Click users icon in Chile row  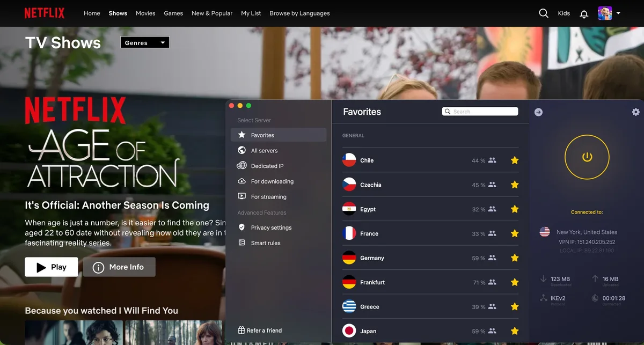coord(492,160)
